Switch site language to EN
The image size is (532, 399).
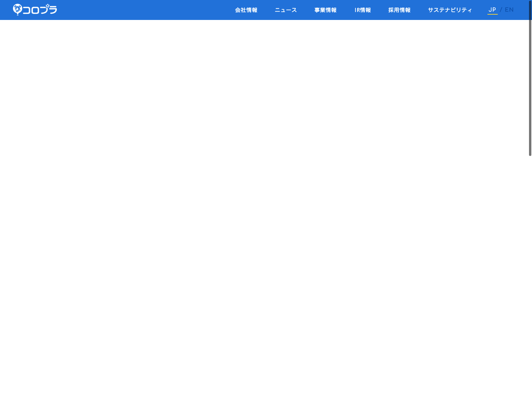pos(509,10)
